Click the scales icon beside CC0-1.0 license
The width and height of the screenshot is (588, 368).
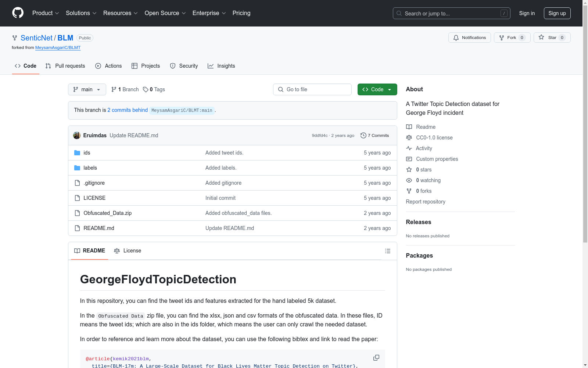409,138
